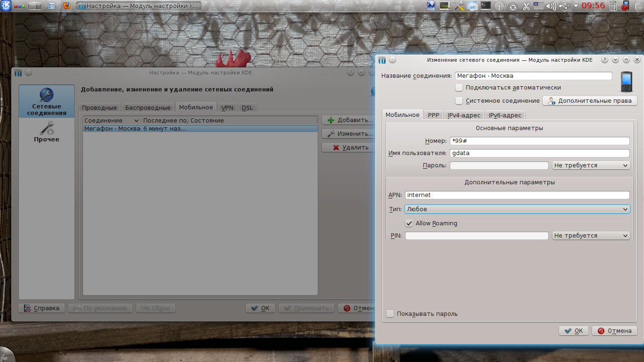The width and height of the screenshot is (644, 362).
Task: Click the PIN input field
Action: point(477,236)
